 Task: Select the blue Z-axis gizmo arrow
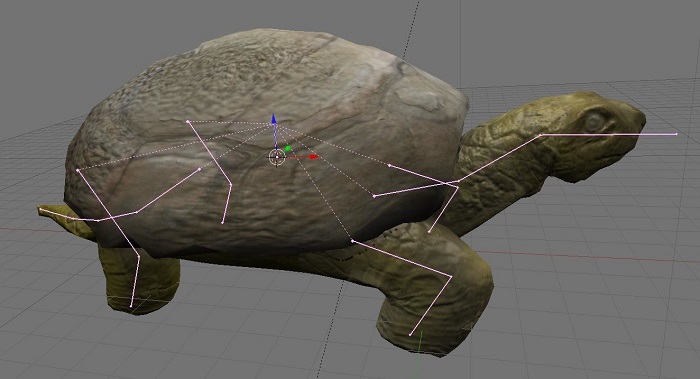point(274,119)
